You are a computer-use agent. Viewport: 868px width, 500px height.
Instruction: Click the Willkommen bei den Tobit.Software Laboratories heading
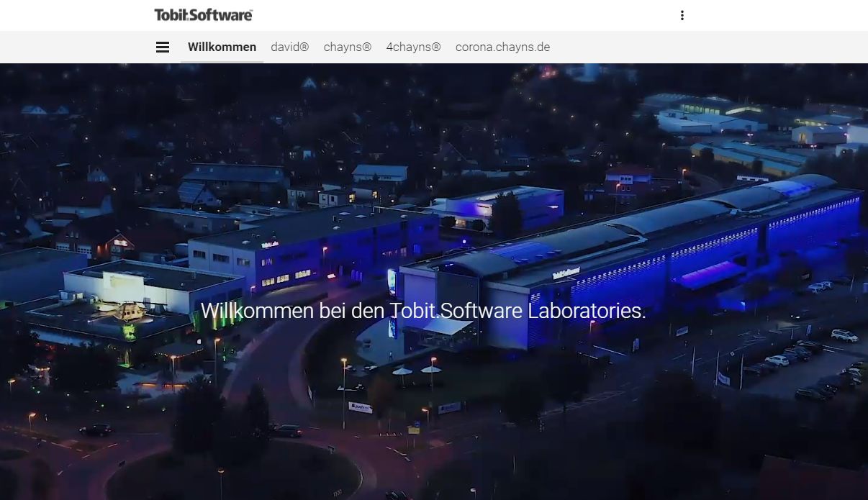click(423, 311)
